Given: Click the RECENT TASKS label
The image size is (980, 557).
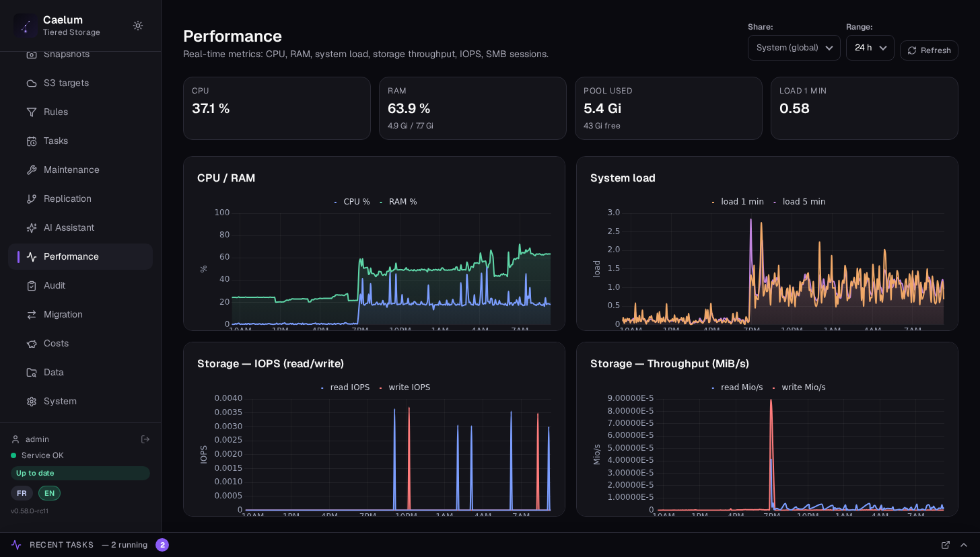Looking at the screenshot, I should point(61,545).
